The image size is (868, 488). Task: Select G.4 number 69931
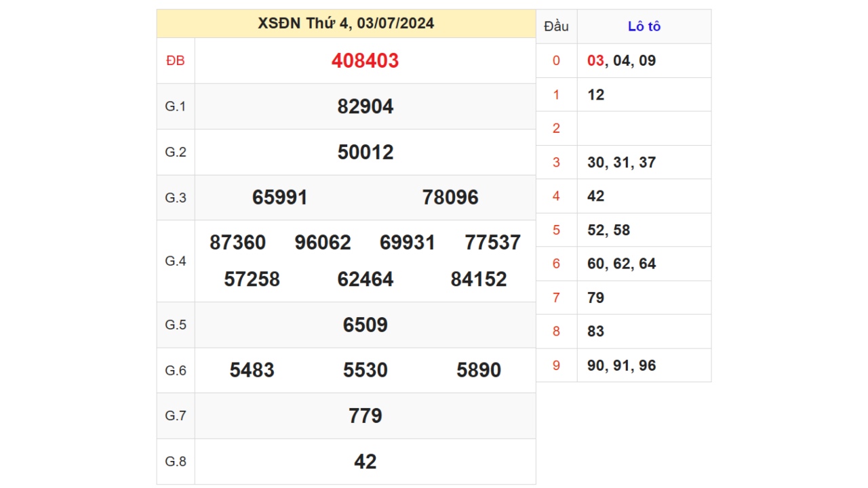coord(408,243)
